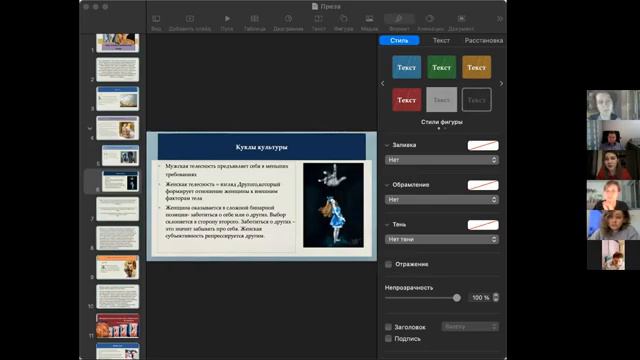Select slide 4 thumbnail
640x360 pixels.
coord(118,128)
